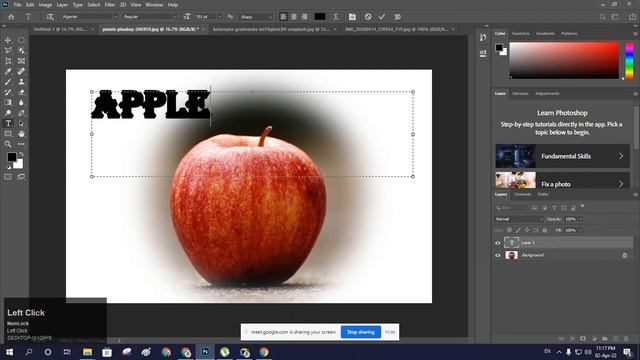The width and height of the screenshot is (640, 360).
Task: Select the Quick Selection tool
Action: 21,51
